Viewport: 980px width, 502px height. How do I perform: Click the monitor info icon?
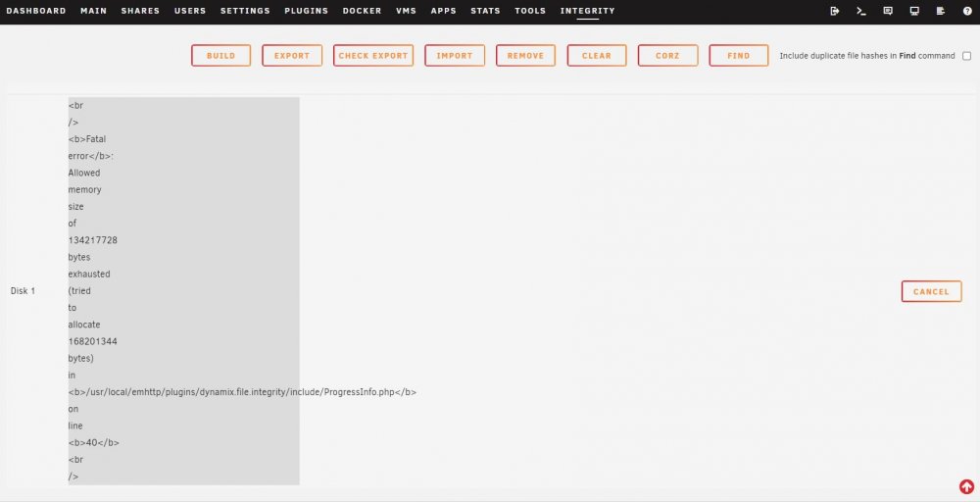click(x=914, y=11)
